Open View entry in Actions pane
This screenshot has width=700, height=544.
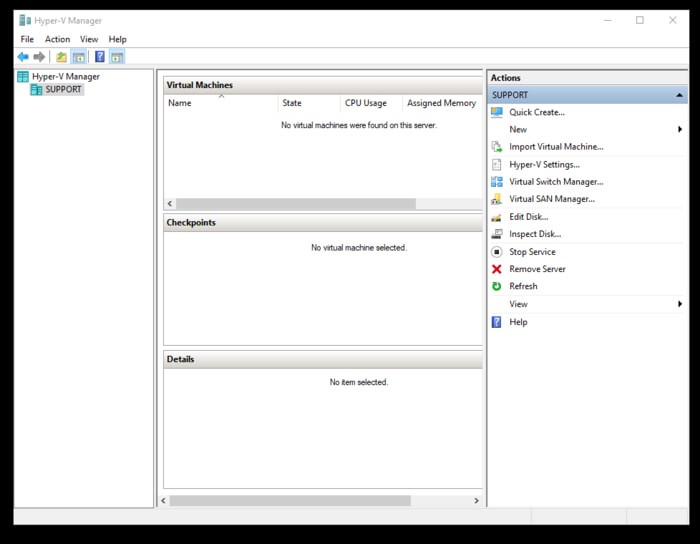518,304
